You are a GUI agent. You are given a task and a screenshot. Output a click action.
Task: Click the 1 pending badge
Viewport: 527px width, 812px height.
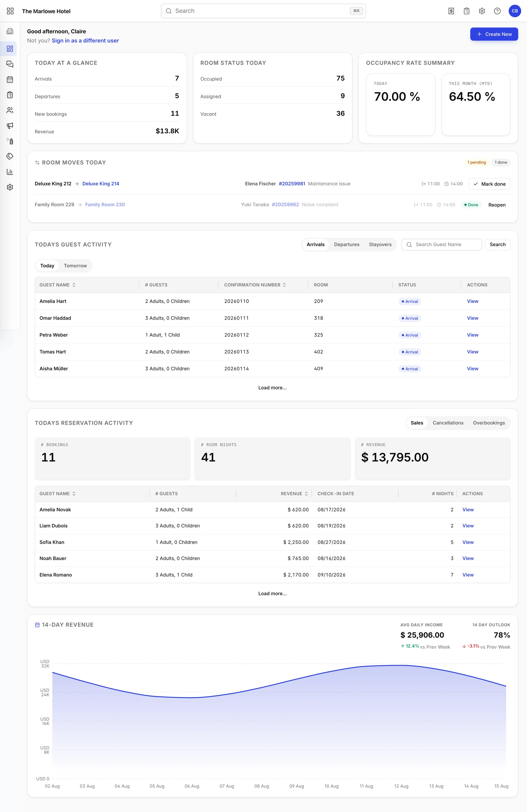tap(476, 162)
